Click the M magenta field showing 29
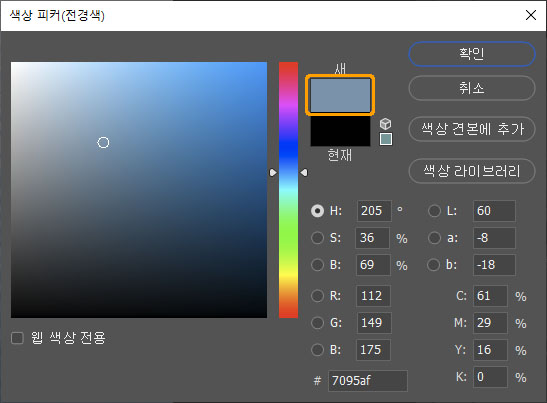This screenshot has height=403, width=547. tap(490, 323)
